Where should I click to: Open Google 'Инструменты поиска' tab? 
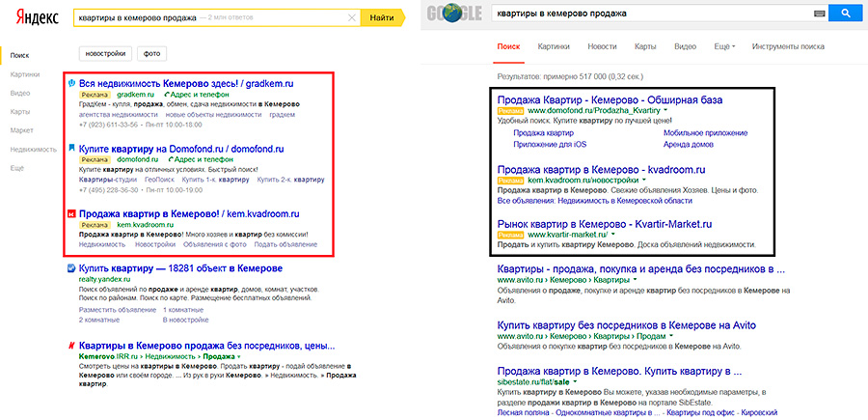point(788,46)
